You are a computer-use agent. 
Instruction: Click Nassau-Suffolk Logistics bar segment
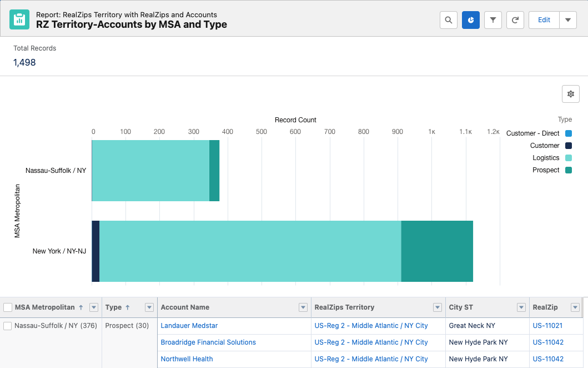(x=150, y=171)
